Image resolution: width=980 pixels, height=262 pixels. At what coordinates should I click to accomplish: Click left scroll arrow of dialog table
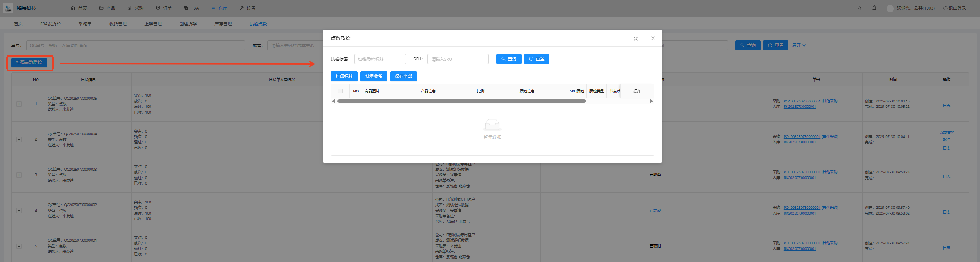(334, 101)
